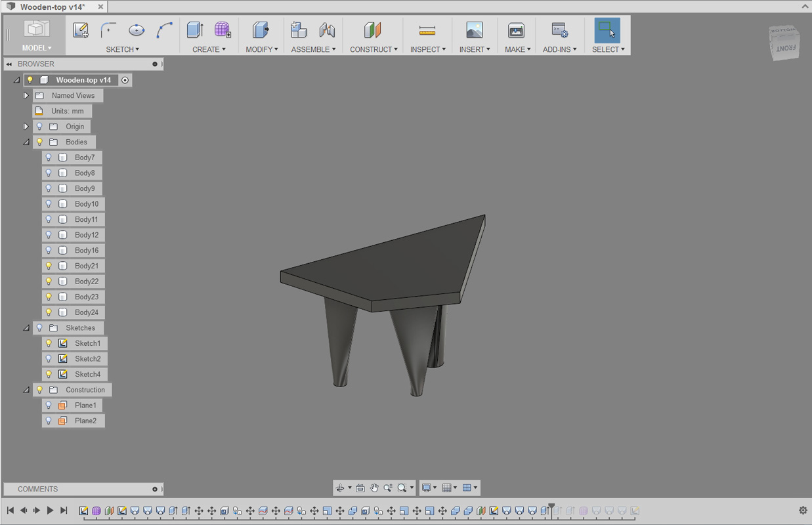This screenshot has height=525, width=812.
Task: Click the Offset Plane icon under Construct
Action: (x=372, y=30)
